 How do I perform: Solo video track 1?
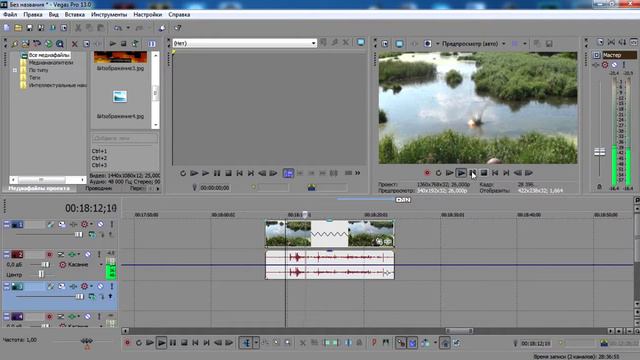pyautogui.click(x=111, y=224)
